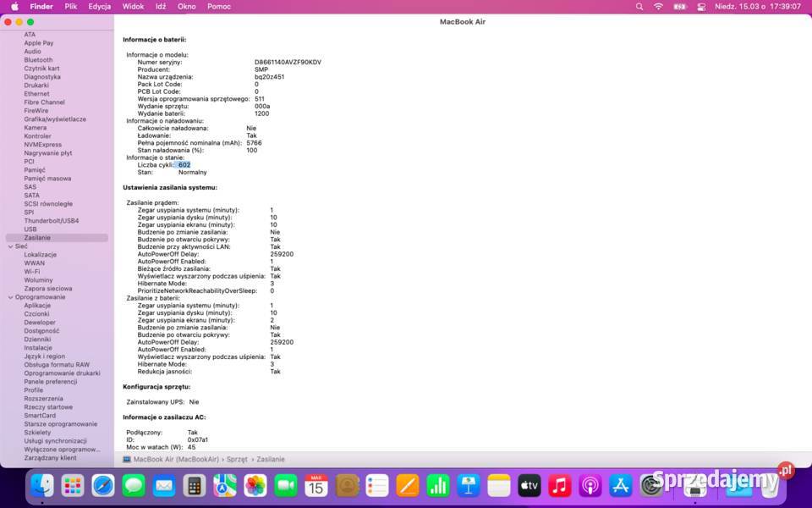Open the Edycja menu
Screen dimensions: 812x508
(100, 7)
